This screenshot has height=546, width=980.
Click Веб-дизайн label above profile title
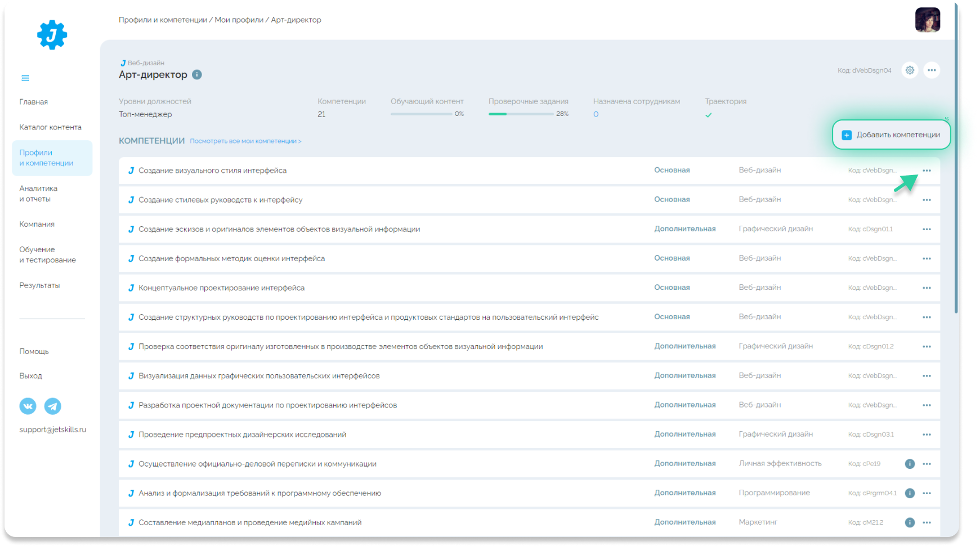click(146, 63)
